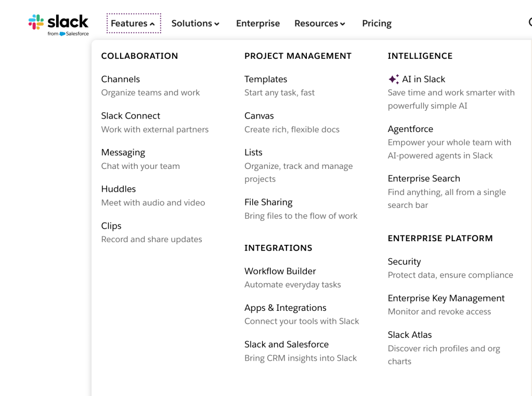
Task: Choose the Huddles menu entry
Action: (x=119, y=189)
